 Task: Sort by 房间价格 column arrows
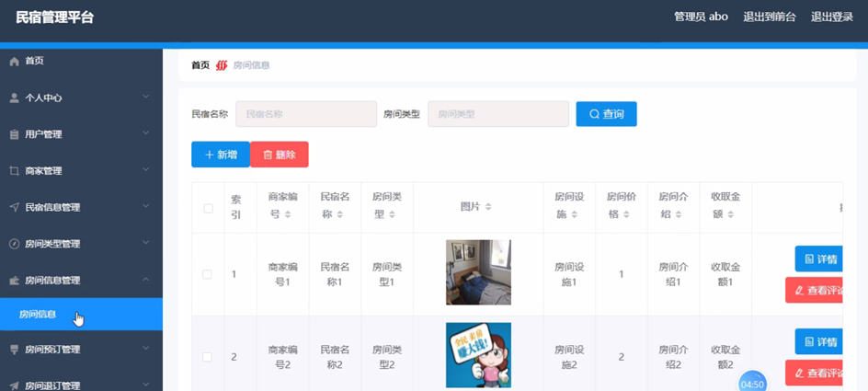click(627, 215)
